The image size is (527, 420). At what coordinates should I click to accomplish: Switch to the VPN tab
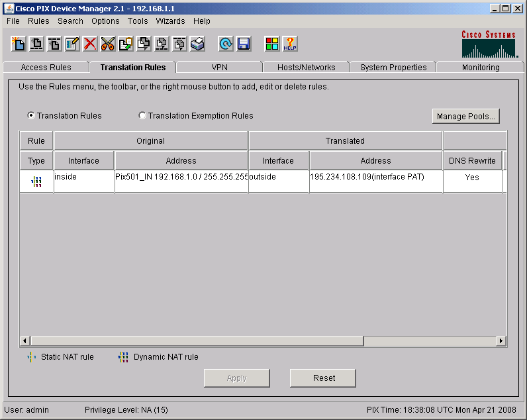(219, 68)
